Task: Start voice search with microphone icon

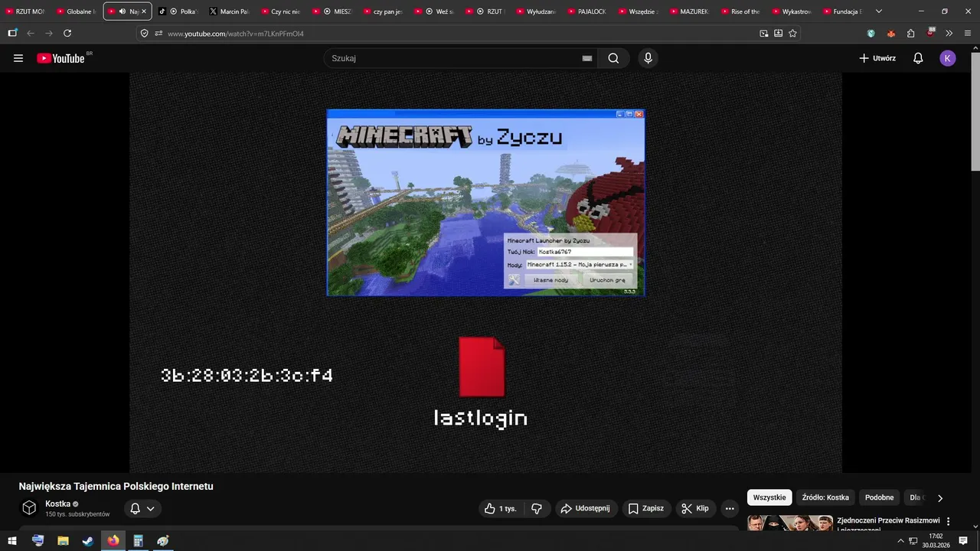Action: 648,58
